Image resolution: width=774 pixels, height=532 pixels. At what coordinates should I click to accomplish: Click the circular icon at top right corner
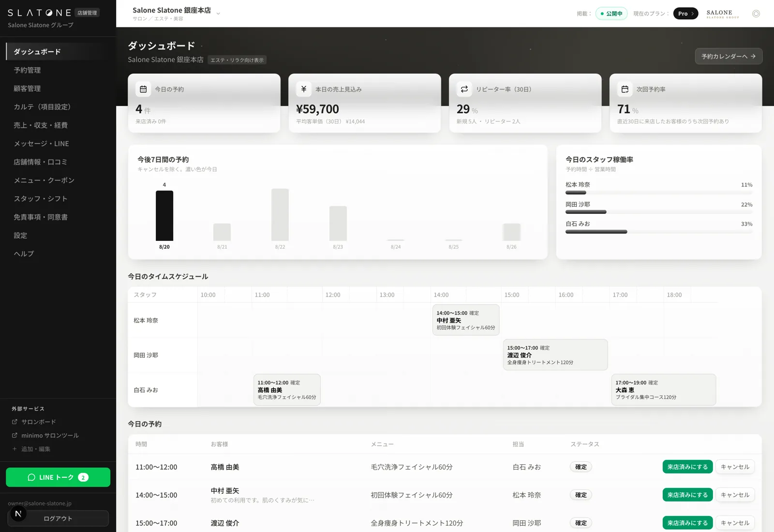coord(756,14)
